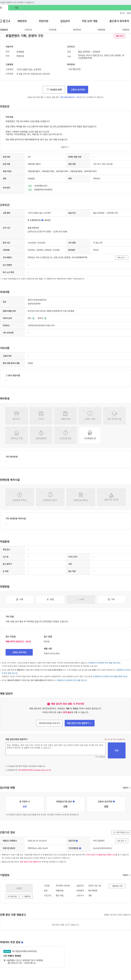Click the 직원대출제도 benefit icon

pyautogui.click(x=41, y=435)
